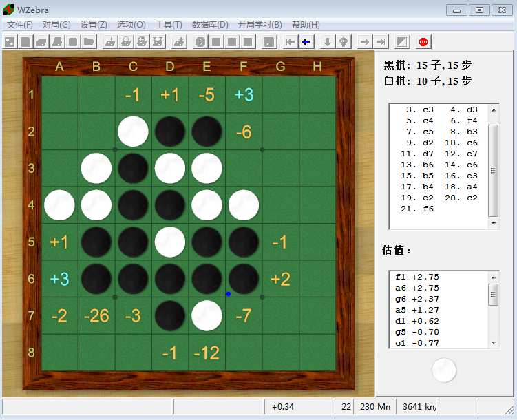Select move 20. c2 in move list

461,198
